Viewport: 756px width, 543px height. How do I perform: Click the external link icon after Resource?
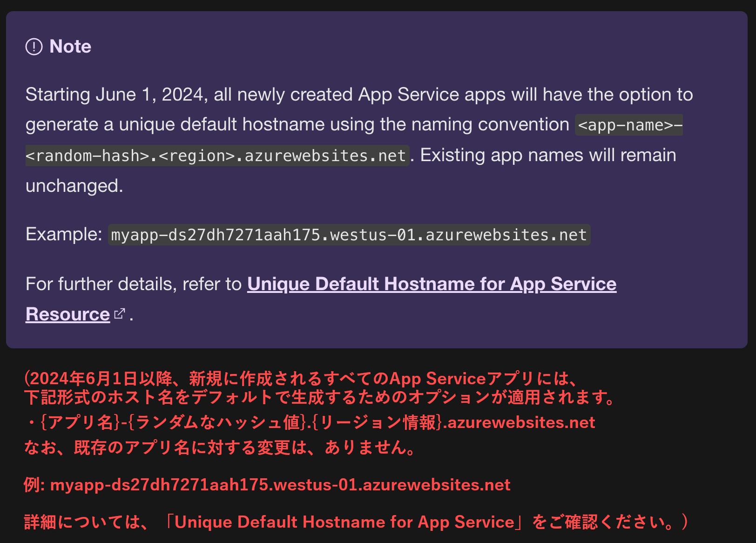(120, 314)
